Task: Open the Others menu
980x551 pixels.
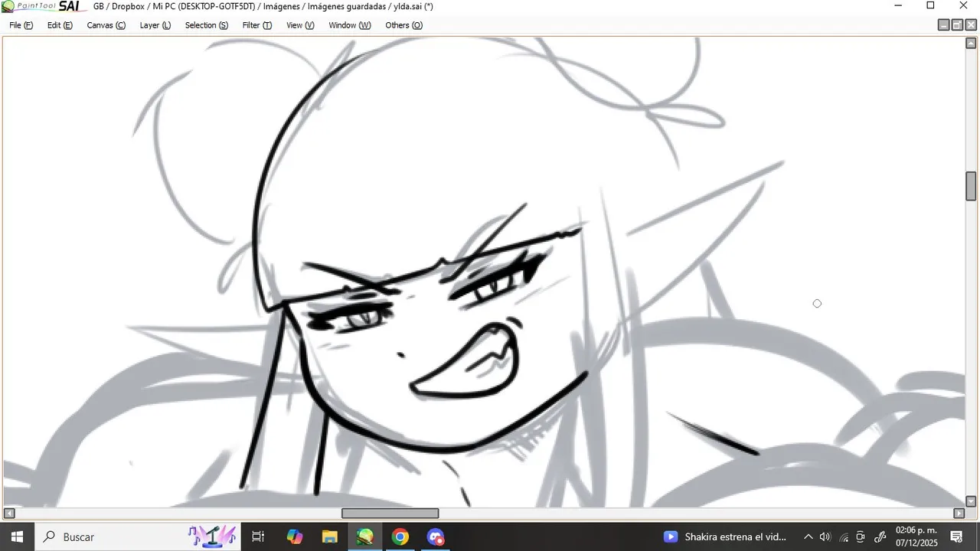Action: click(403, 25)
